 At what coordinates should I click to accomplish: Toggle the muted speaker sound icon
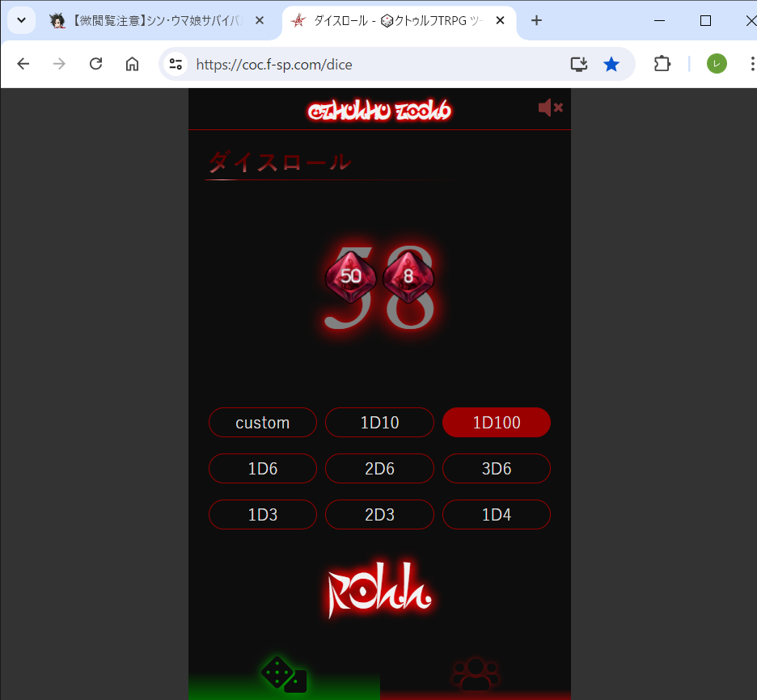[551, 108]
